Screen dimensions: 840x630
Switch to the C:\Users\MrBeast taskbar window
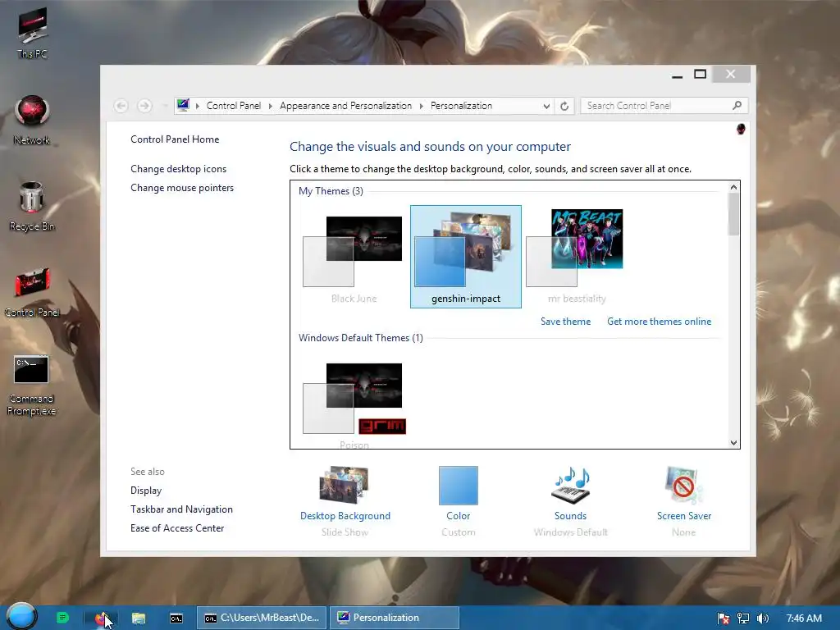[x=262, y=618]
